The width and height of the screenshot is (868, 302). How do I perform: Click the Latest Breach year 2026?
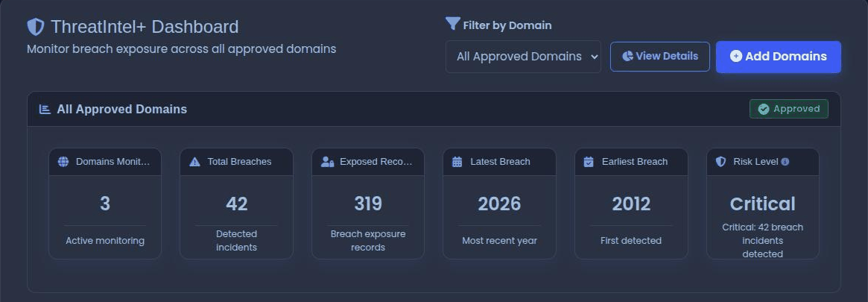(499, 204)
